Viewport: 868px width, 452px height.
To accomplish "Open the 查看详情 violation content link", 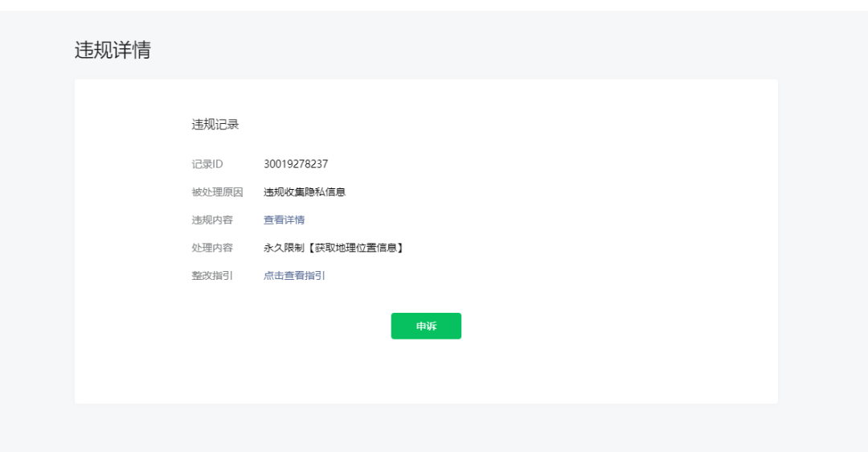I will (284, 220).
